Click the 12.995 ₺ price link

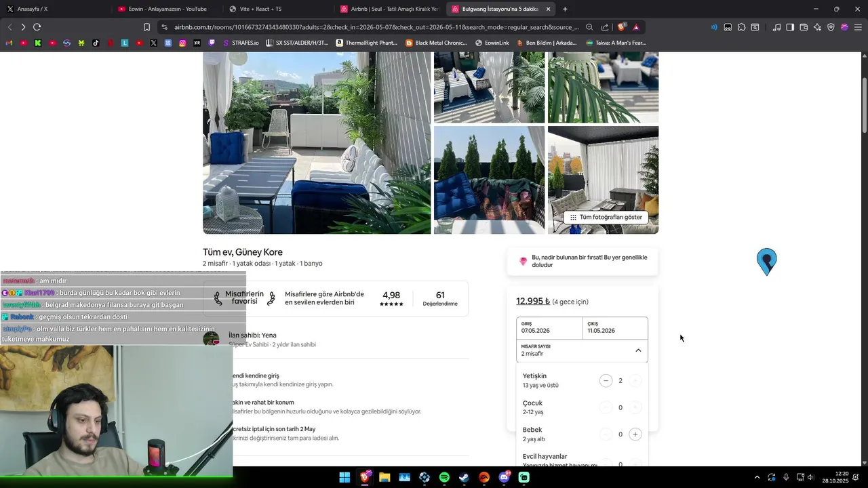click(533, 302)
